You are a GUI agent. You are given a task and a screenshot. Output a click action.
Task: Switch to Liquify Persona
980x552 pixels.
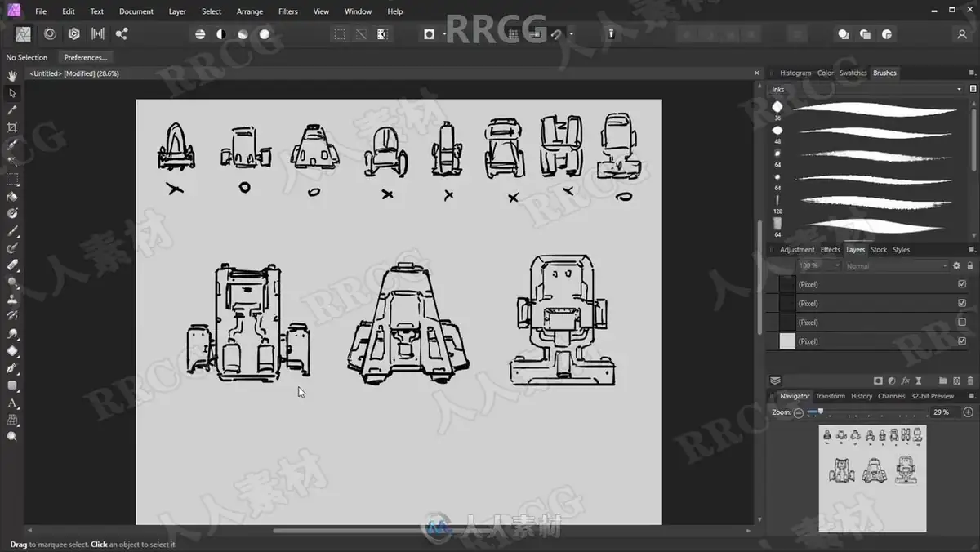pyautogui.click(x=50, y=33)
